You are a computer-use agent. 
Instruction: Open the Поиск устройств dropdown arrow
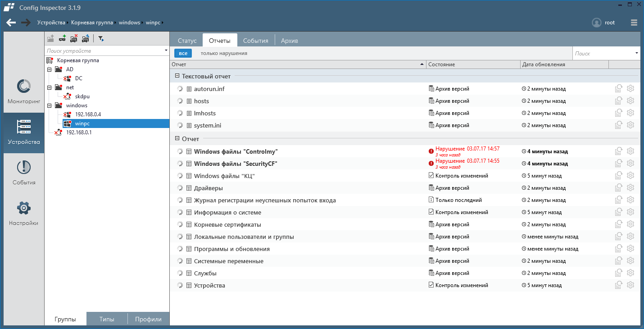(x=166, y=50)
